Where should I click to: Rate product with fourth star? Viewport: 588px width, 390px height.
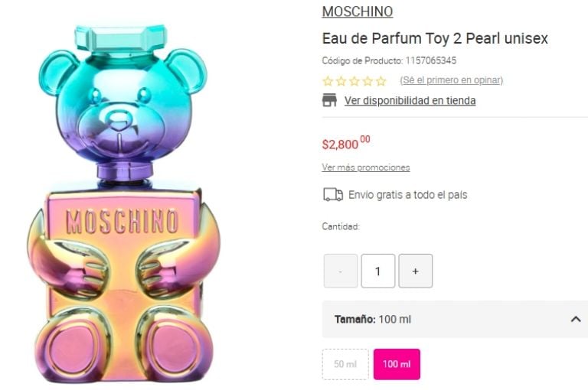[x=367, y=81]
